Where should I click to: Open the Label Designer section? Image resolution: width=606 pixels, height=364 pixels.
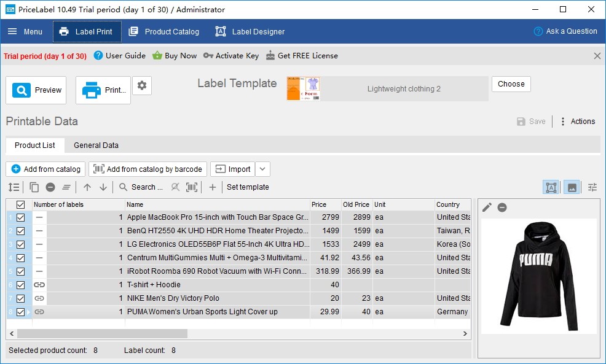[250, 32]
